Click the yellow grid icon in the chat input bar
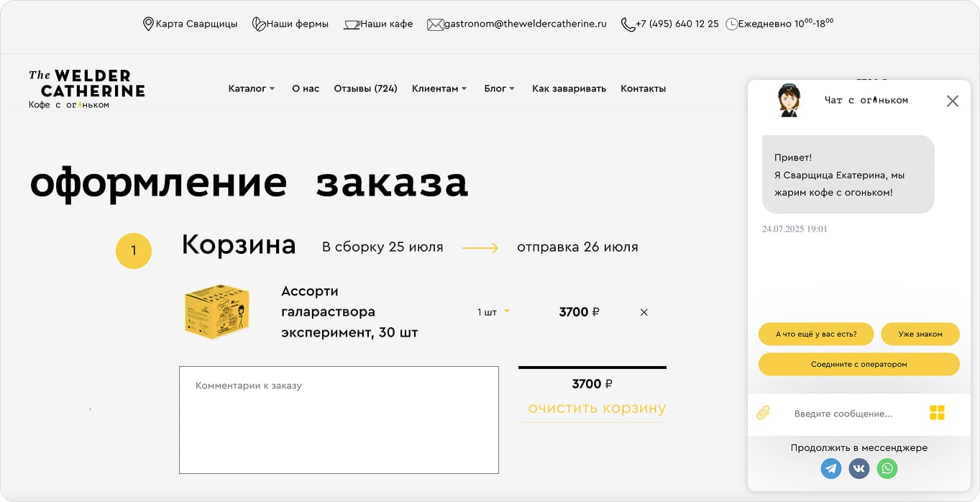 [x=937, y=413]
